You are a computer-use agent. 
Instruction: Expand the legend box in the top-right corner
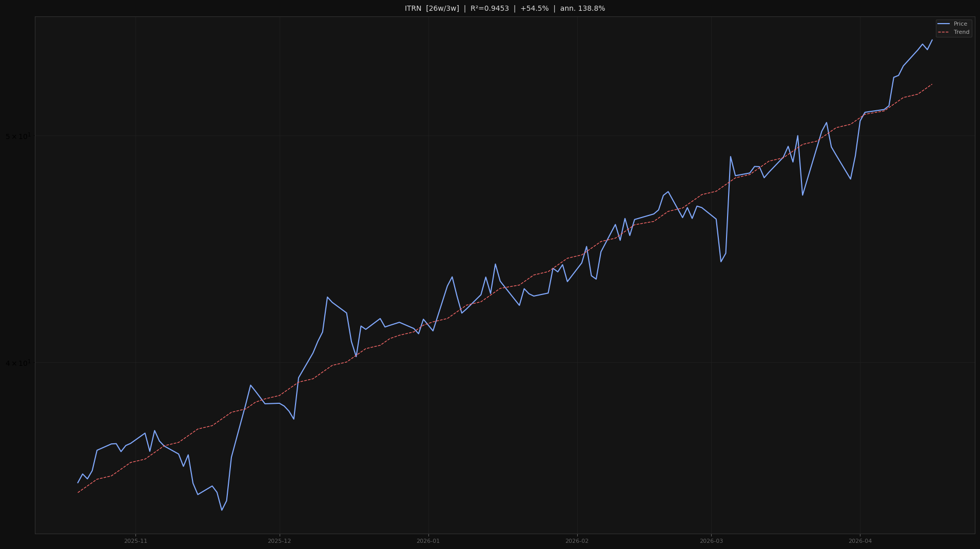[x=953, y=28]
